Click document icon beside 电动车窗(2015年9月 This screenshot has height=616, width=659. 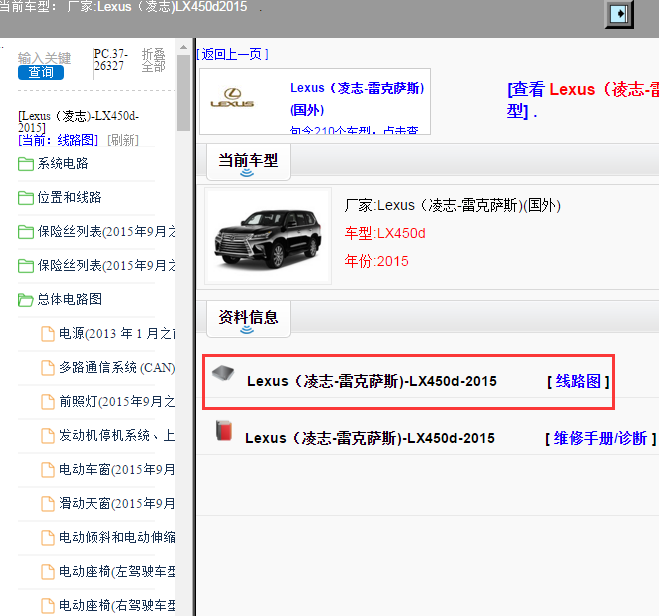click(48, 470)
